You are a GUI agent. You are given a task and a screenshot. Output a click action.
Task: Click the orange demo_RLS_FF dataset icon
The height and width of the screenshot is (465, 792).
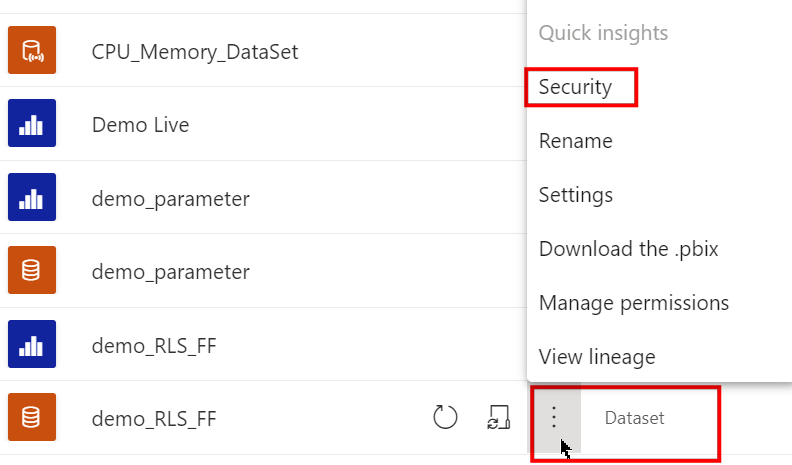(32, 417)
